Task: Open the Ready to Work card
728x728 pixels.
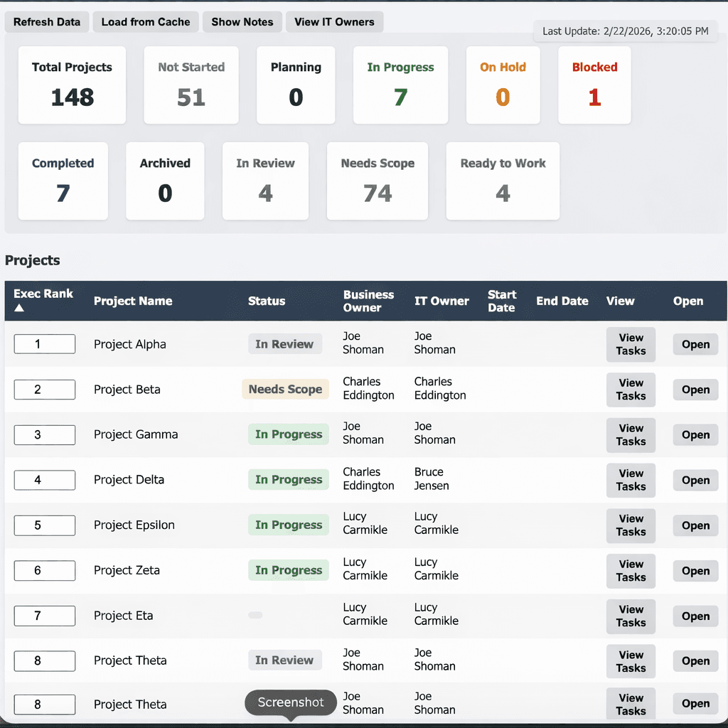Action: [503, 181]
